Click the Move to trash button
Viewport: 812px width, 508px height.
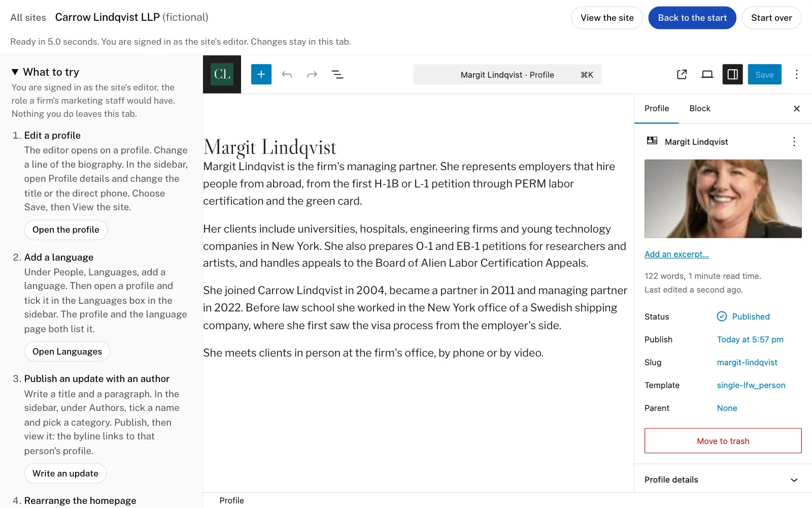pos(723,441)
